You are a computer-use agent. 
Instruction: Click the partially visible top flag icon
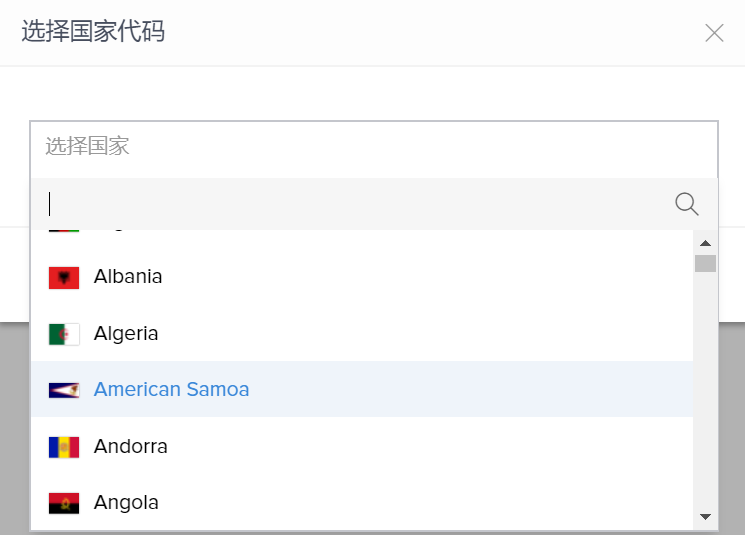63,232
